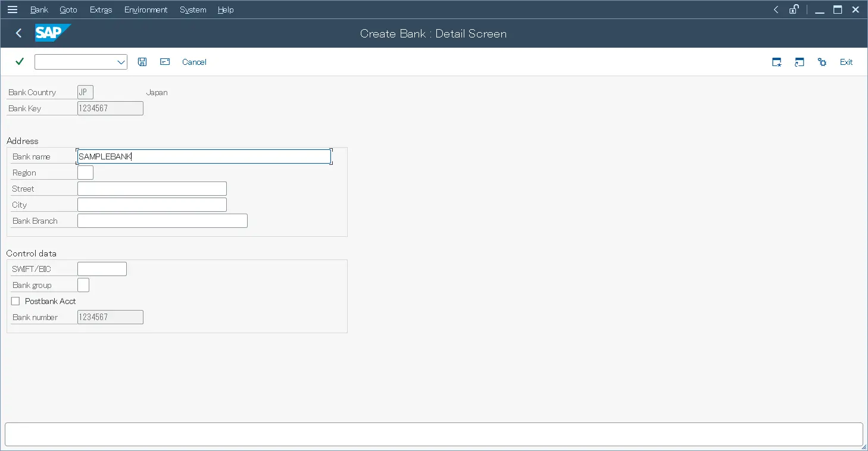Click the back arrow next to SAP logo
The image size is (868, 451).
click(18, 33)
